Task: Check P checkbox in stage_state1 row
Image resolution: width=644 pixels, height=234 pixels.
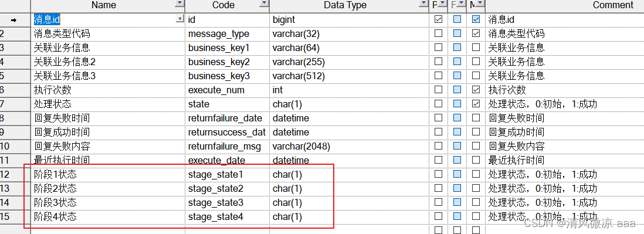Action: [438, 174]
